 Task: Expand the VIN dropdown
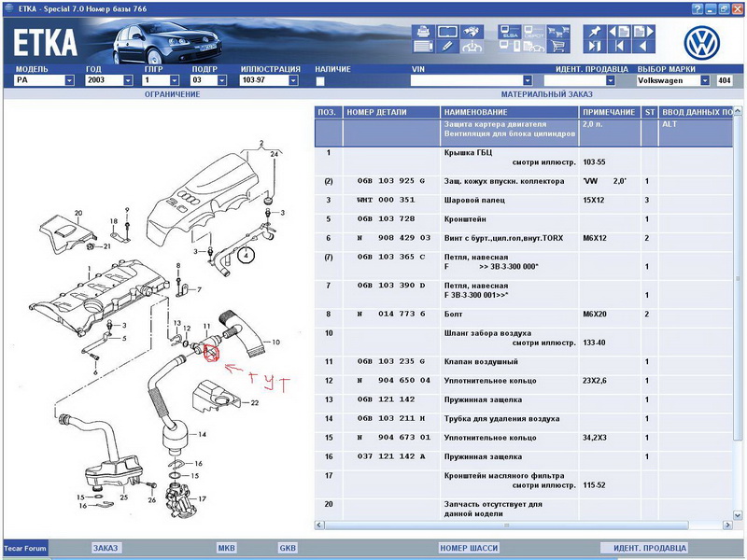(528, 80)
